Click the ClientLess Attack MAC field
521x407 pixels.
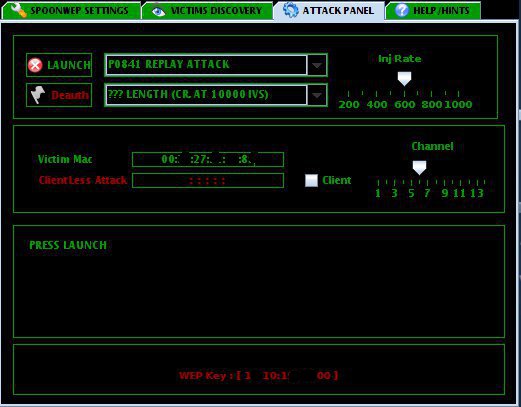point(208,180)
